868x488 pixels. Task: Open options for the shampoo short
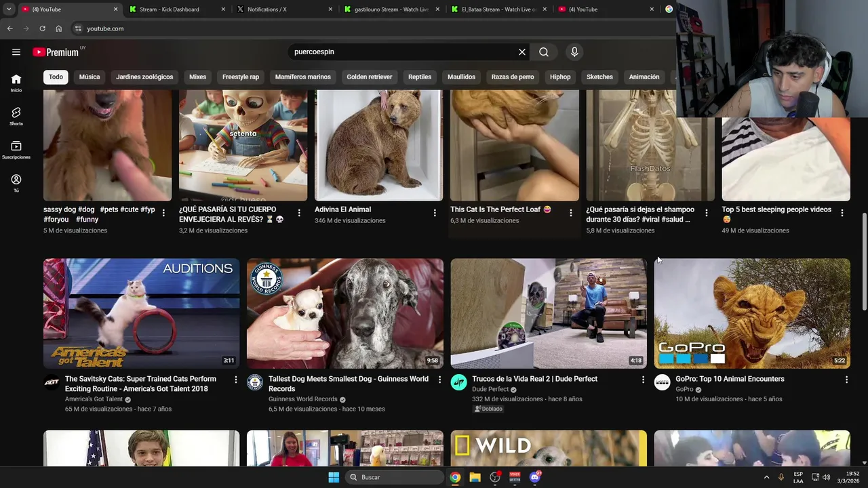(x=706, y=213)
